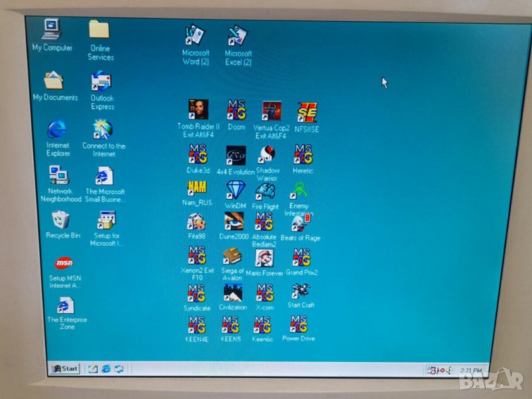Click the Start button

pos(65,368)
